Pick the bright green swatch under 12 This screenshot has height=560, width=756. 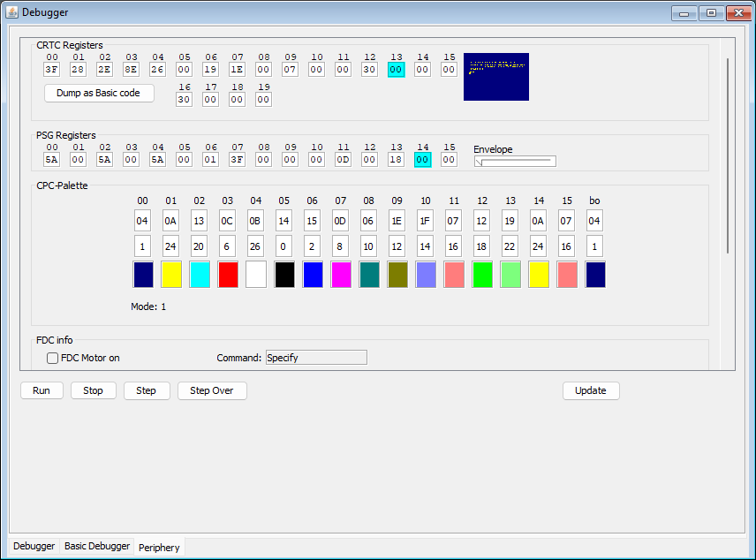[482, 275]
